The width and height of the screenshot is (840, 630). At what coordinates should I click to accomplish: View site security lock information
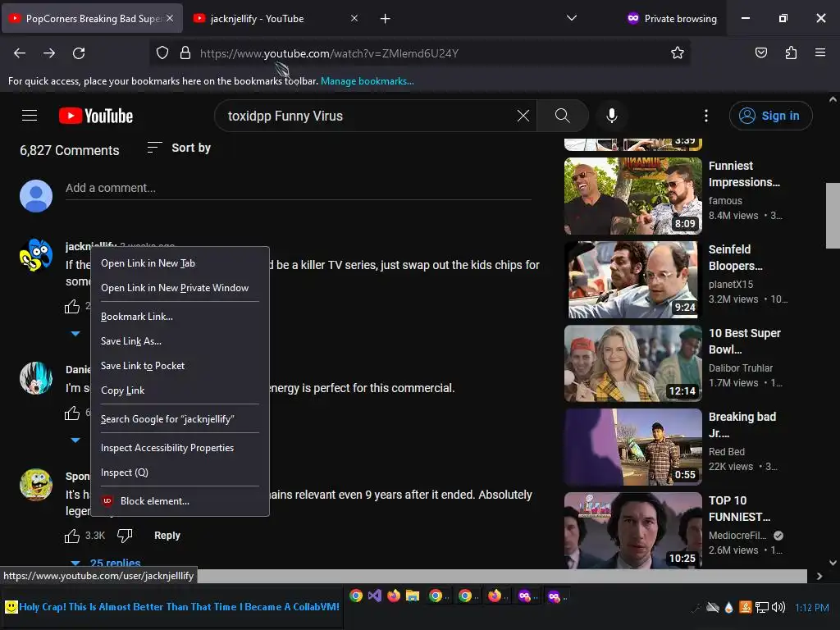click(x=185, y=53)
